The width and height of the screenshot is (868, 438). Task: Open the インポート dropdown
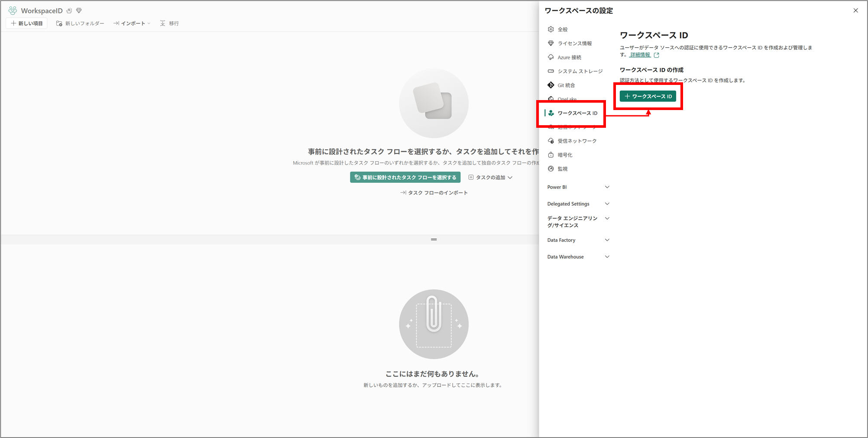132,23
